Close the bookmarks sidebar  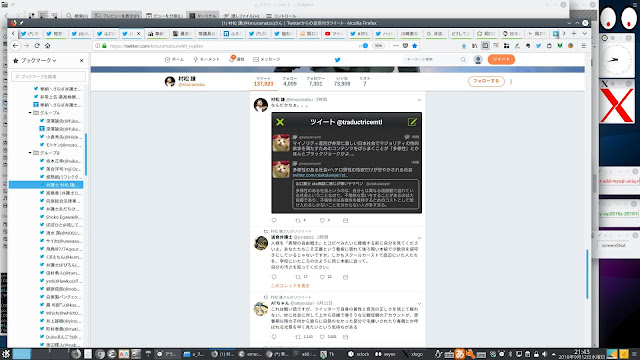81,60
